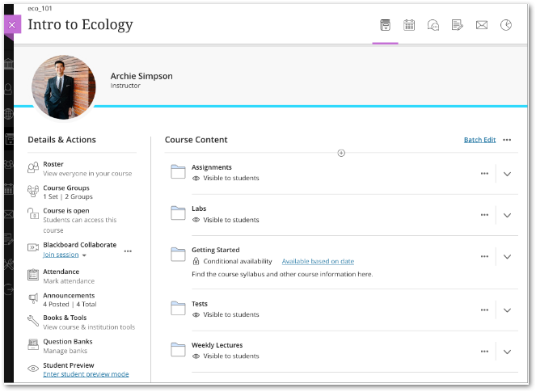Screen dimensions: 536x392
Task: Click Batch Edit link
Action: click(479, 140)
